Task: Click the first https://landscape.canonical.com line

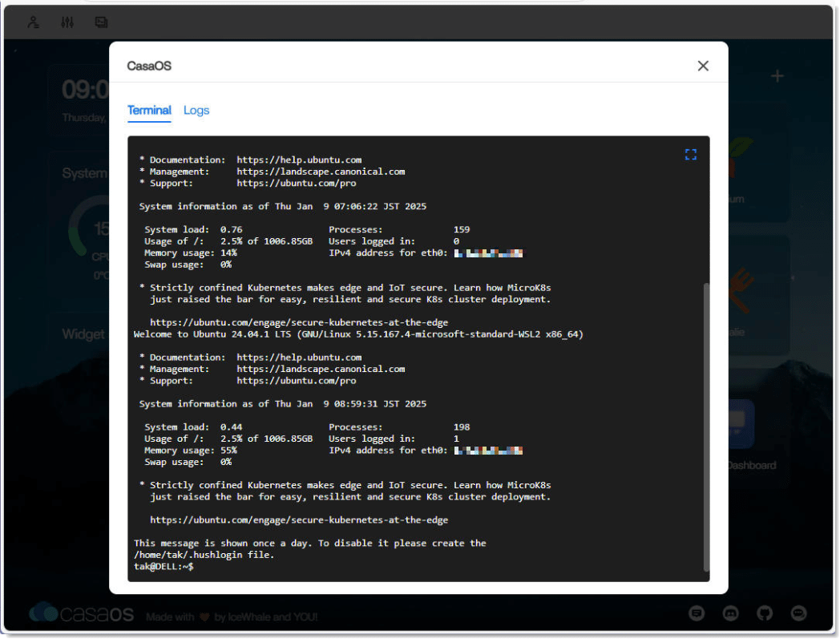Action: (321, 172)
